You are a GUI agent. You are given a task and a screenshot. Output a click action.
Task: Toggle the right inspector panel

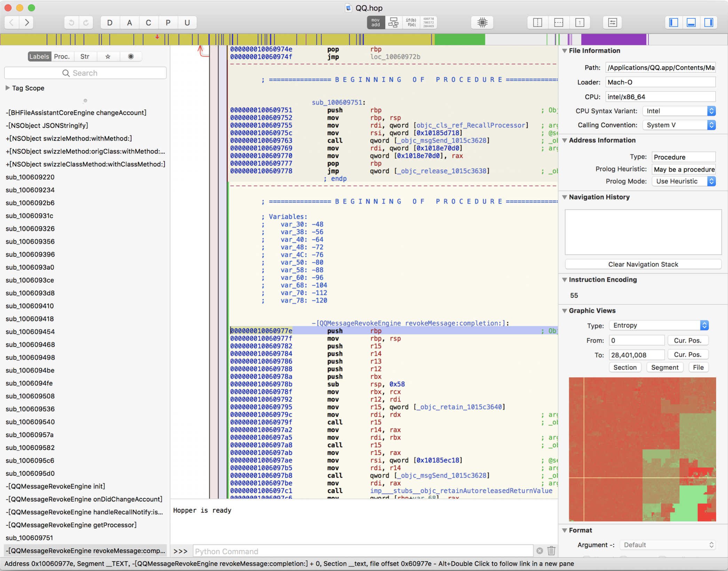click(x=709, y=23)
